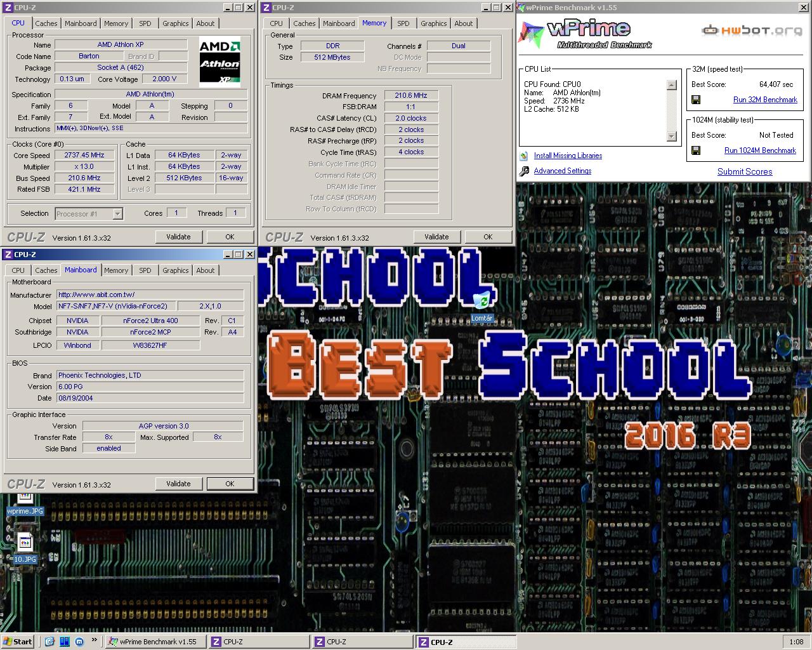Open SPD tab in the CPU-Z Memory window
This screenshot has height=650, width=812.
click(403, 23)
